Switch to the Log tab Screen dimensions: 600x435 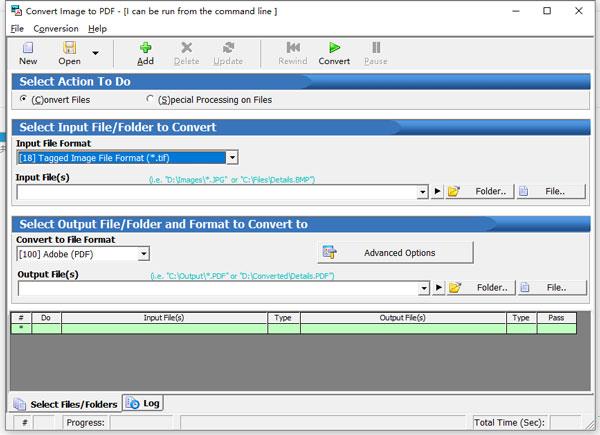tap(143, 403)
